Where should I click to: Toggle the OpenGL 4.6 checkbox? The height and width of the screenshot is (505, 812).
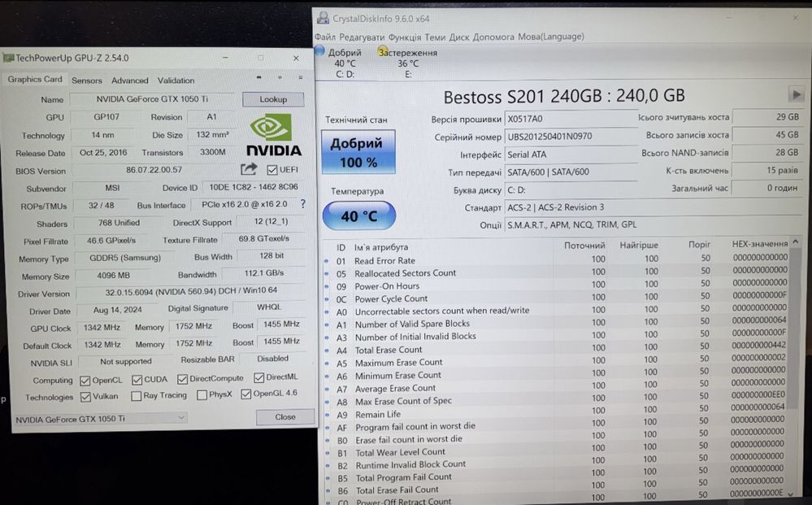(x=246, y=394)
